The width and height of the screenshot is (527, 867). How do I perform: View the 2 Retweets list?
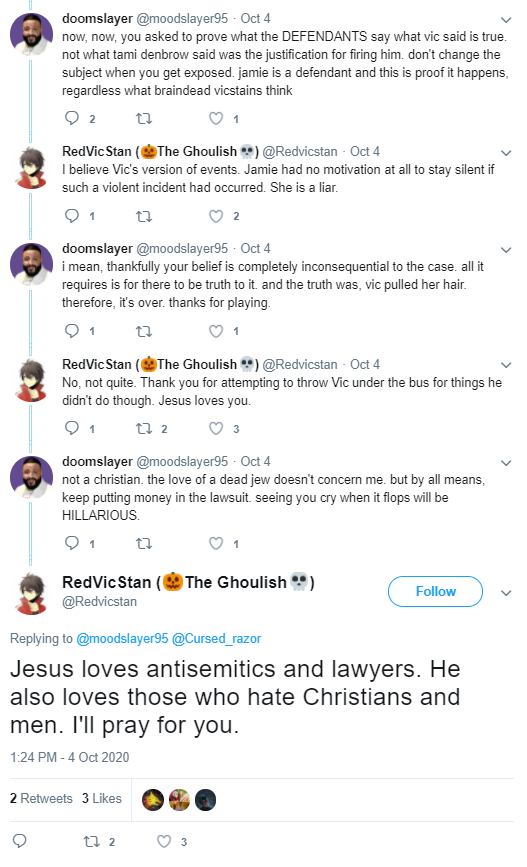pyautogui.click(x=41, y=798)
